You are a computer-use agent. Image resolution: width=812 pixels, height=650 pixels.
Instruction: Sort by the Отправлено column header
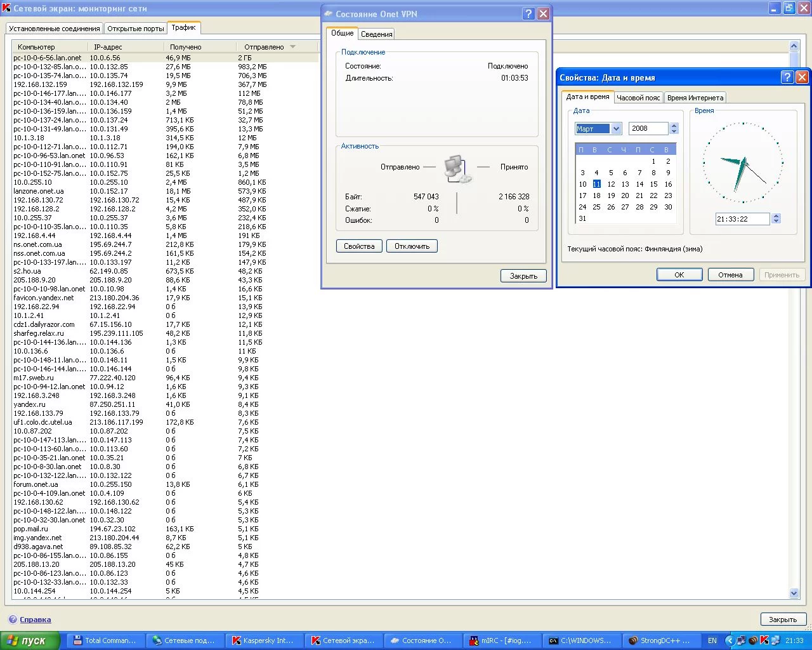265,47
